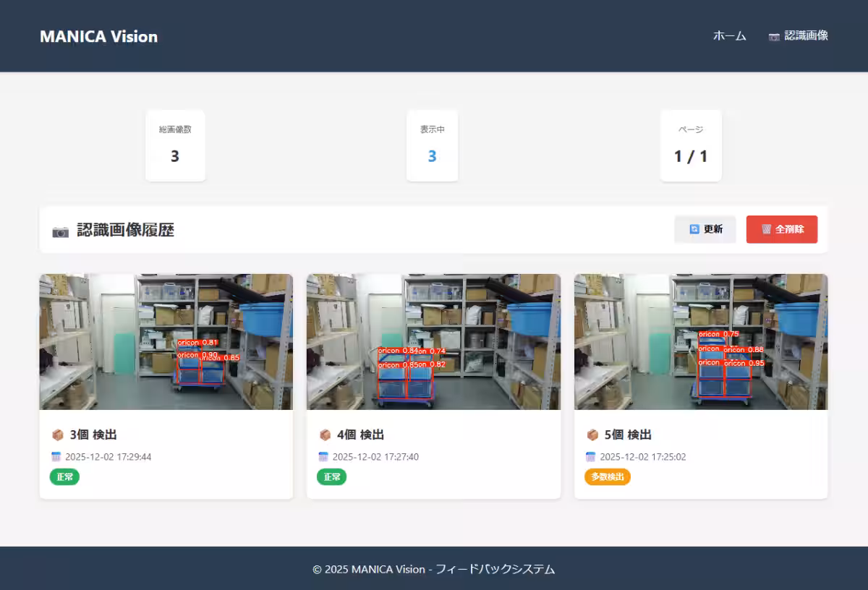Screen dimensions: 868x590
Task: Open the 5個 検出 recognition thumbnail
Action: click(x=701, y=341)
